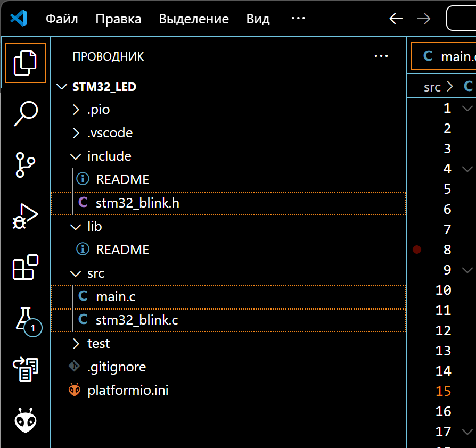Open the Extensions view icon
This screenshot has height=448, width=476.
(x=26, y=267)
